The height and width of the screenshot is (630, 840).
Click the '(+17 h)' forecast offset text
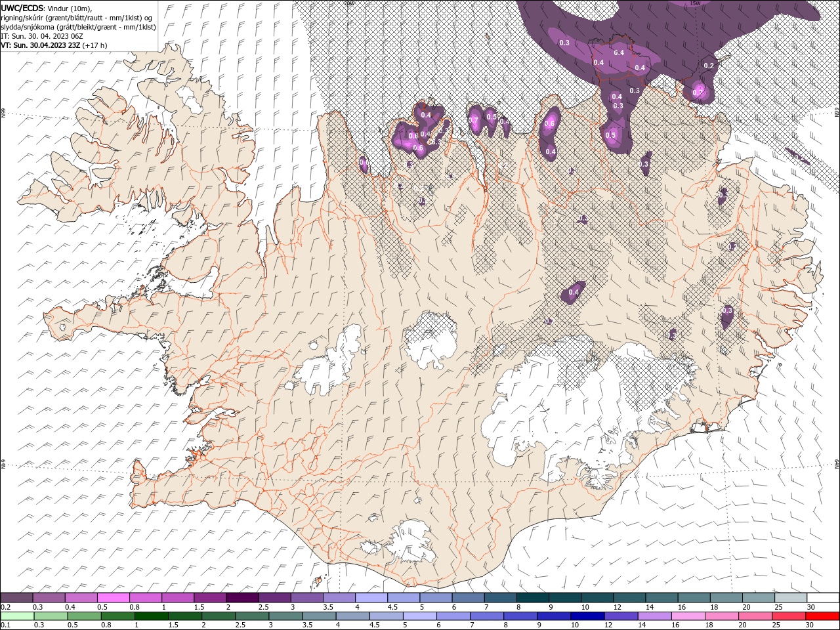[94, 45]
